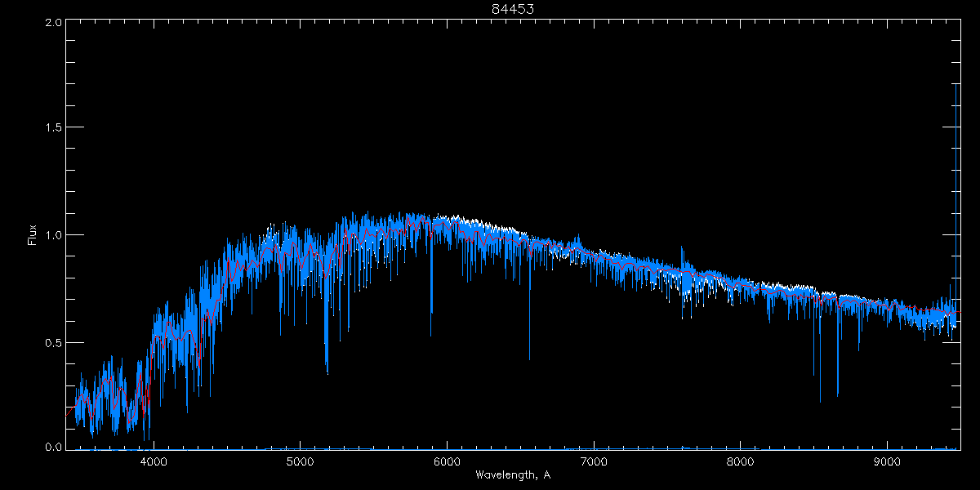Select the 6000 wavelength tick label
Screen dimensions: 980x490
tap(447, 461)
